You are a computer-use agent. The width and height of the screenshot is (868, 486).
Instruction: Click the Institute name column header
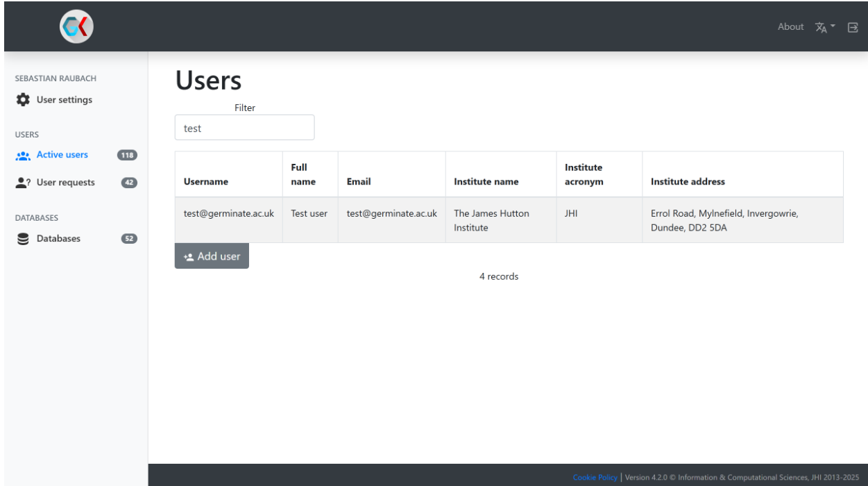pyautogui.click(x=486, y=182)
